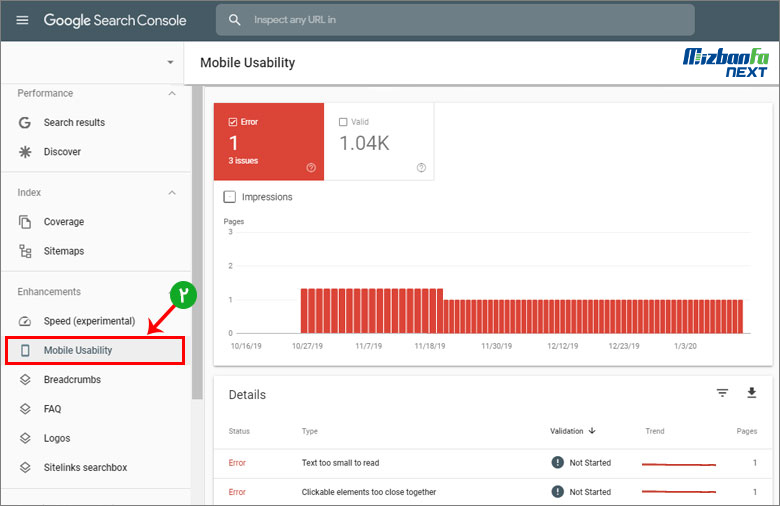Click the Sitemaps tree icon
This screenshot has width=780, height=506.
[25, 251]
